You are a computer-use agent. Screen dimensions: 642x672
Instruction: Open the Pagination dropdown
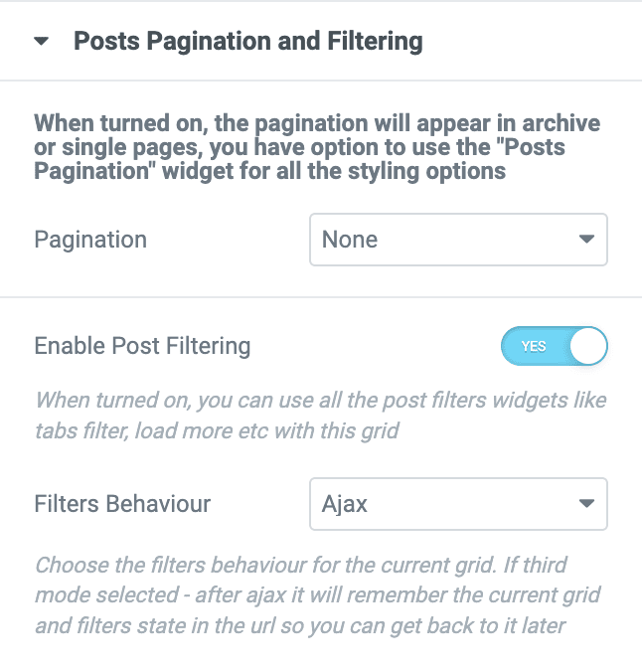point(458,240)
